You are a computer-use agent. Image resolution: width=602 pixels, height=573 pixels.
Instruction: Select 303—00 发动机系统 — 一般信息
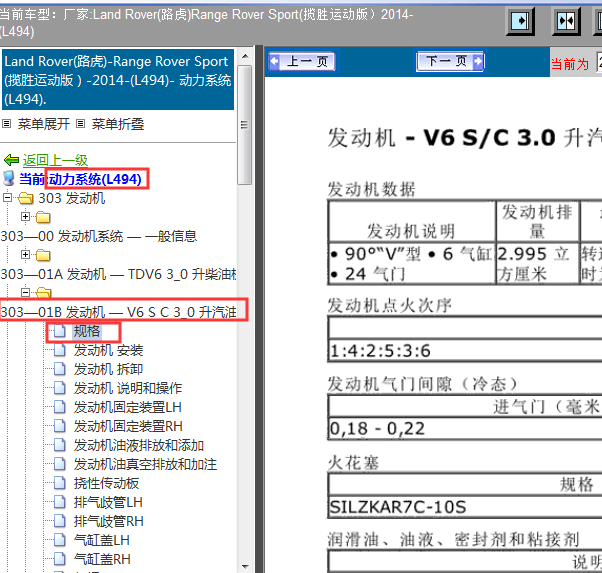click(x=99, y=236)
